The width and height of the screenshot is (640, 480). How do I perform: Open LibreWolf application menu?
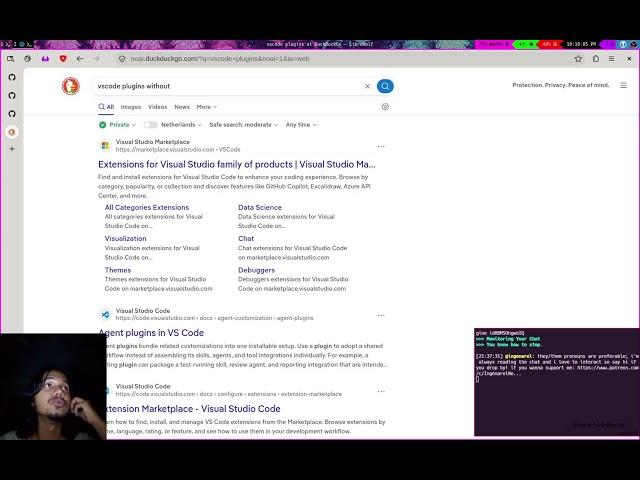[611, 59]
